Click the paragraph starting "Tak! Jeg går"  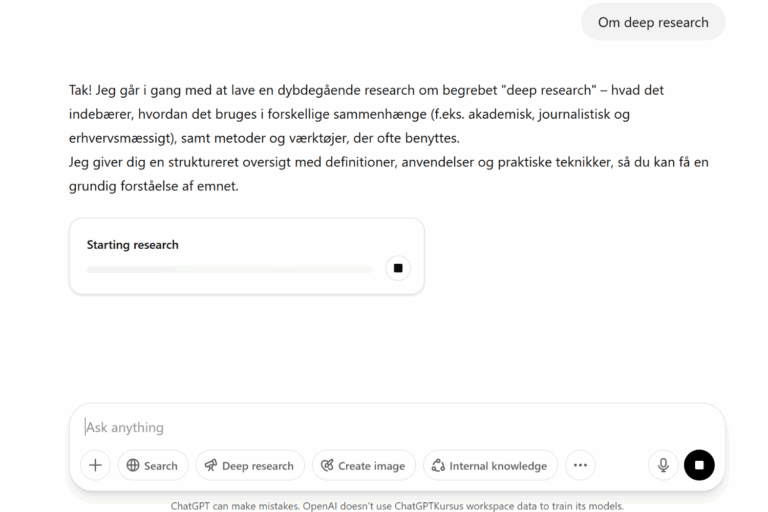(x=366, y=114)
